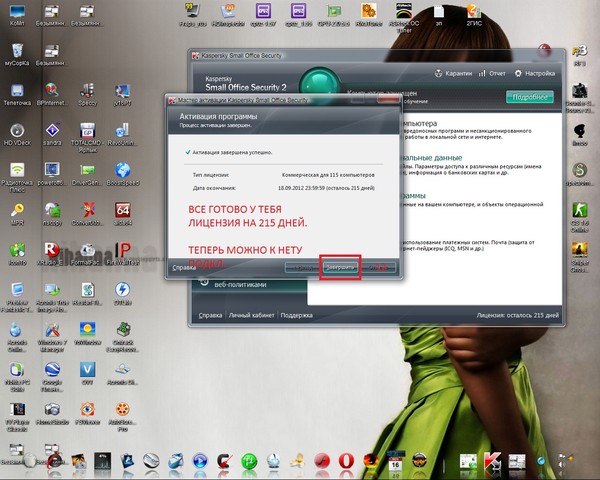600x480 pixels.
Task: Select веб-политиками item in Kaspersky sidebar
Action: coord(240,285)
